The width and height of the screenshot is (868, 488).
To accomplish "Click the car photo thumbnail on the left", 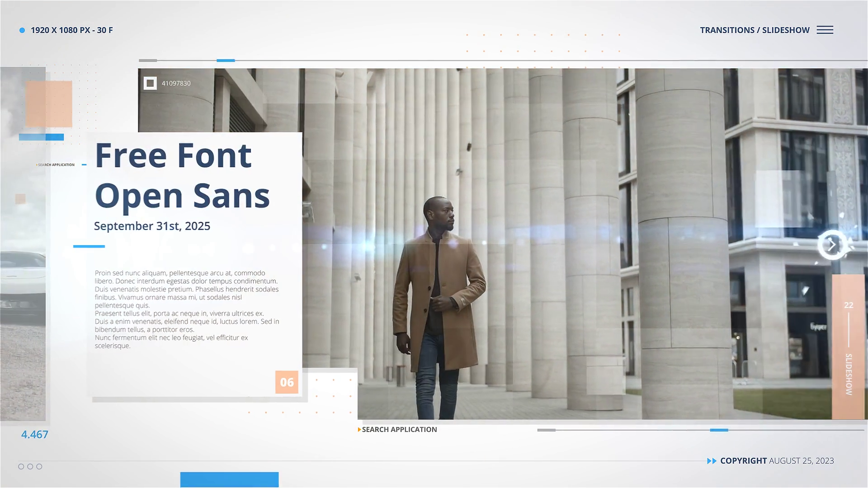I will point(23,280).
